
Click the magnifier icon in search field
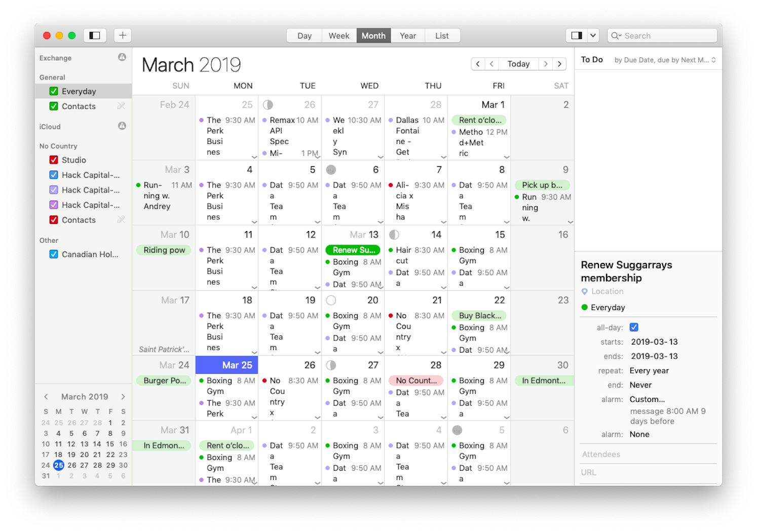pyautogui.click(x=616, y=35)
